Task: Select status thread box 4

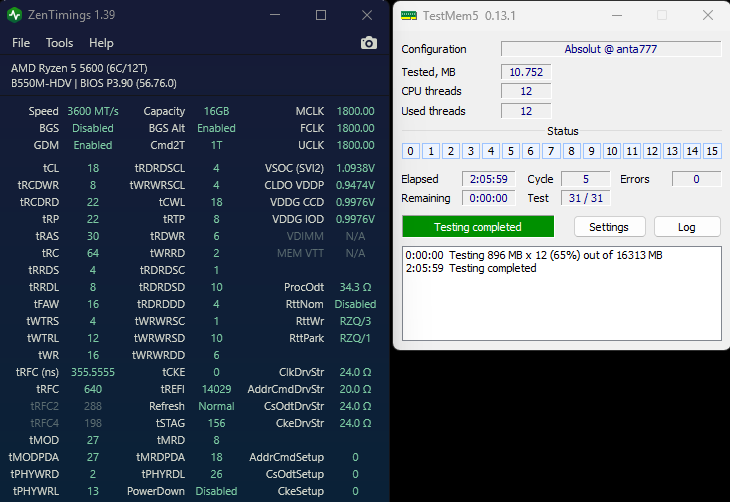Action: tap(491, 151)
